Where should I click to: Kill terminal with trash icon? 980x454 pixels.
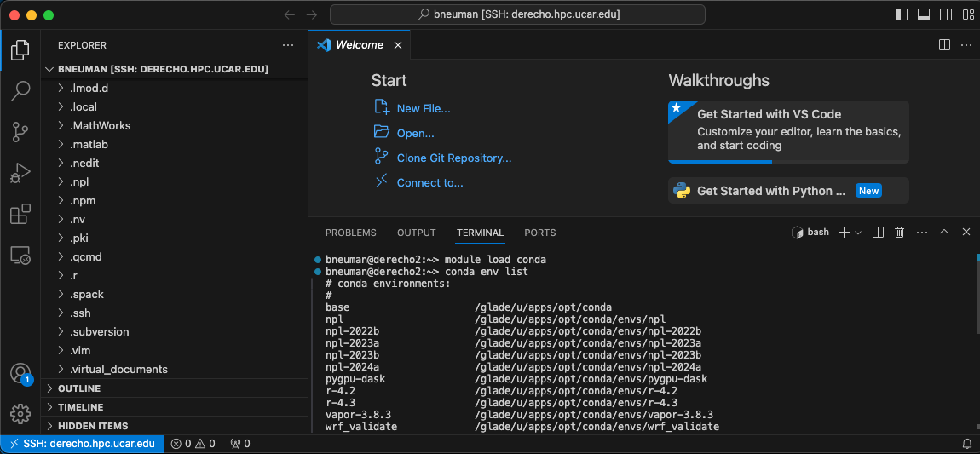click(899, 233)
